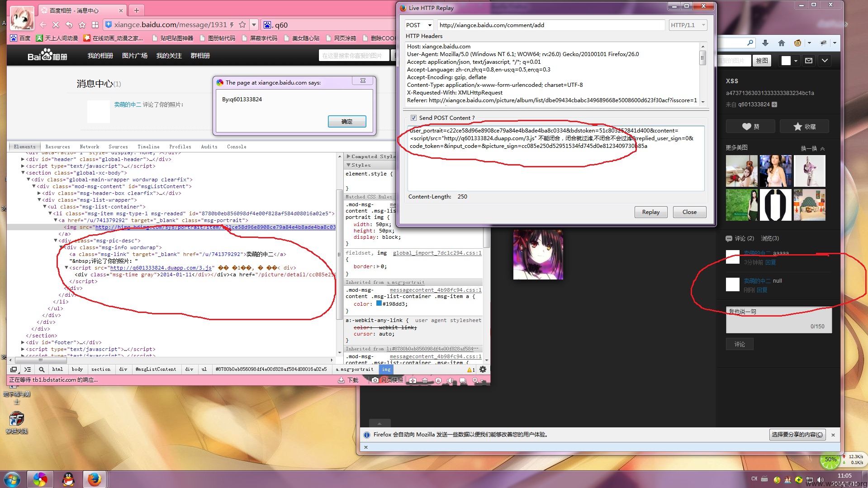Open the 百度 bookmark
This screenshot has width=868, height=488.
click(20, 38)
